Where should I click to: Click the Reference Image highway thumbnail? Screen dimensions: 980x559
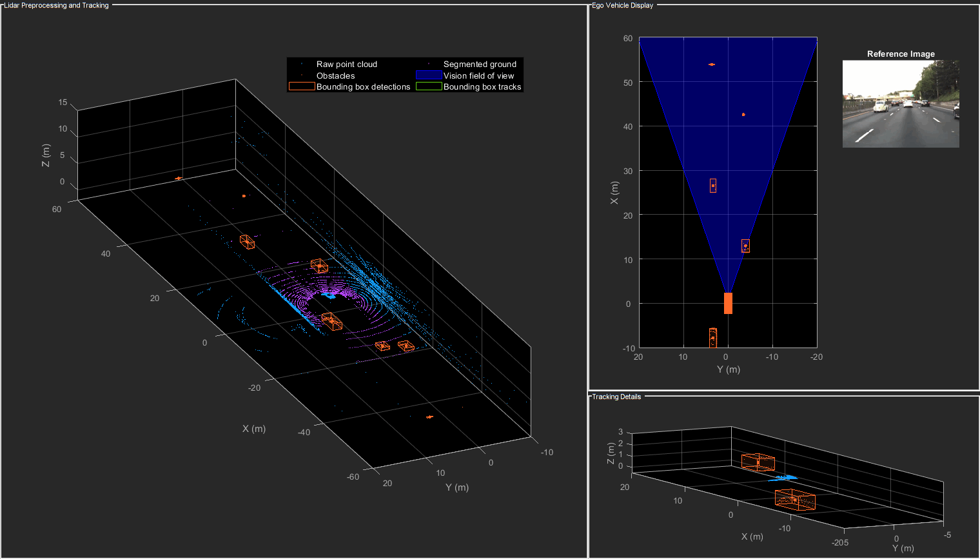[901, 104]
